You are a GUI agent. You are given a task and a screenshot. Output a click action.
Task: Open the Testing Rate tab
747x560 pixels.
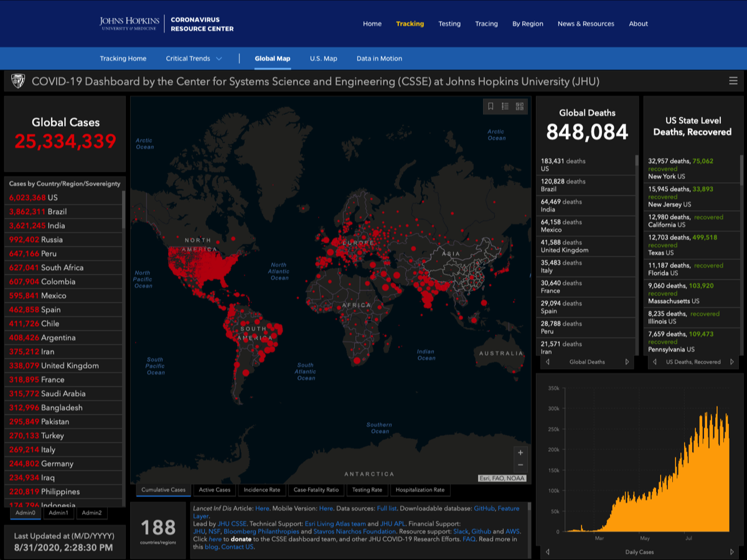tap(367, 490)
